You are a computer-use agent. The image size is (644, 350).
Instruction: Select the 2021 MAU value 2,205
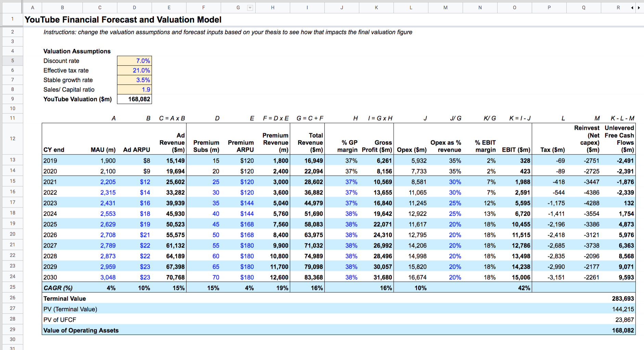pyautogui.click(x=100, y=182)
